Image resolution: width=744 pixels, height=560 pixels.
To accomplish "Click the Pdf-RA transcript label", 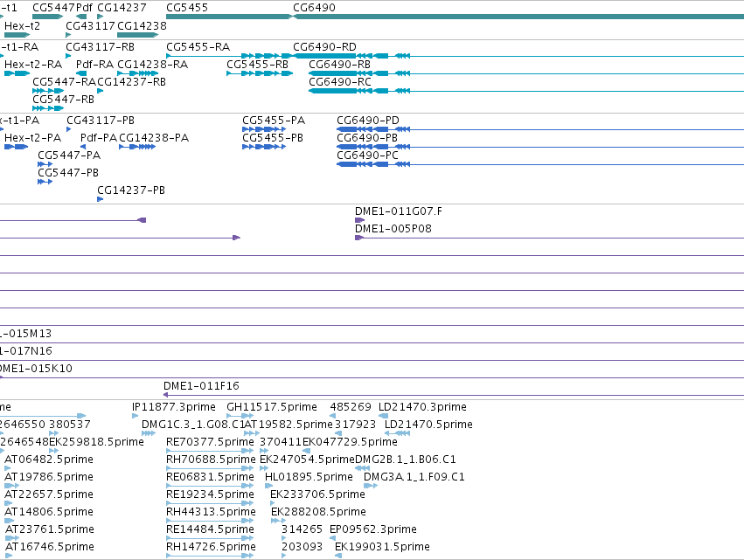I will point(95,64).
